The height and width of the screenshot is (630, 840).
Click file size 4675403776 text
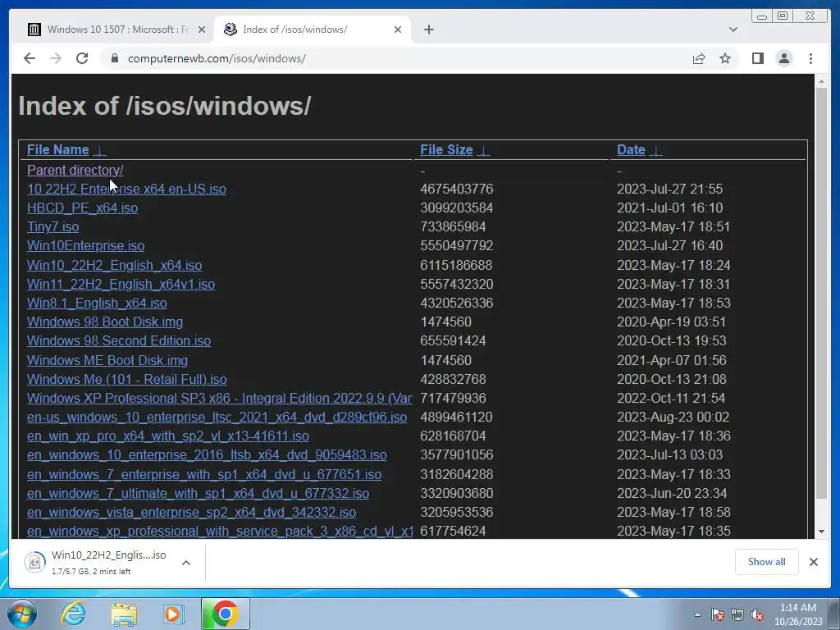456,189
